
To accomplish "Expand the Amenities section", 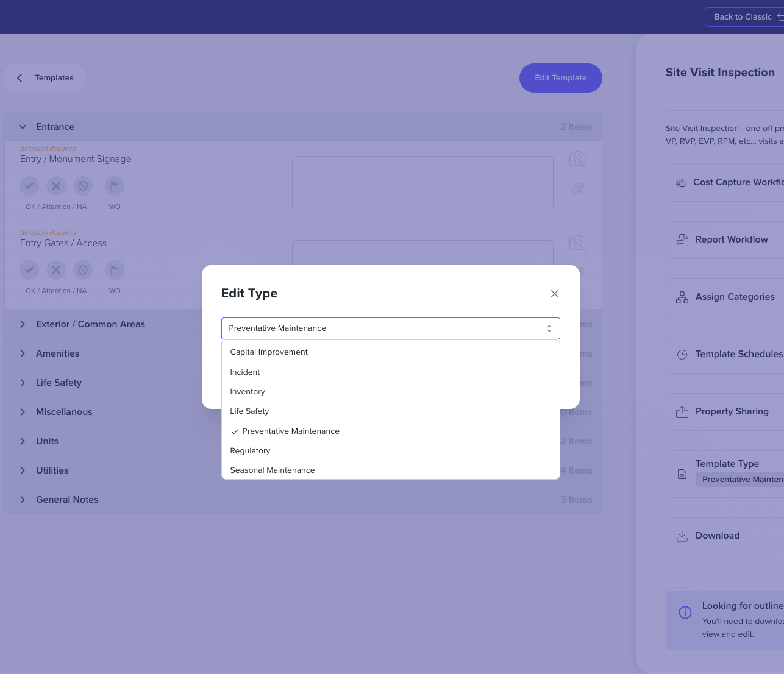I will (23, 353).
